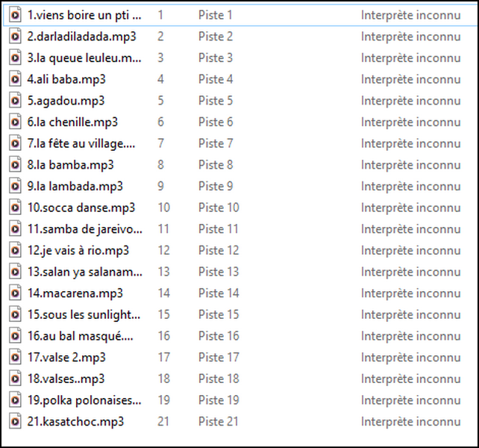Select the 14.macarena.mp3 file icon
Screen dimensions: 479x448
(x=15, y=293)
